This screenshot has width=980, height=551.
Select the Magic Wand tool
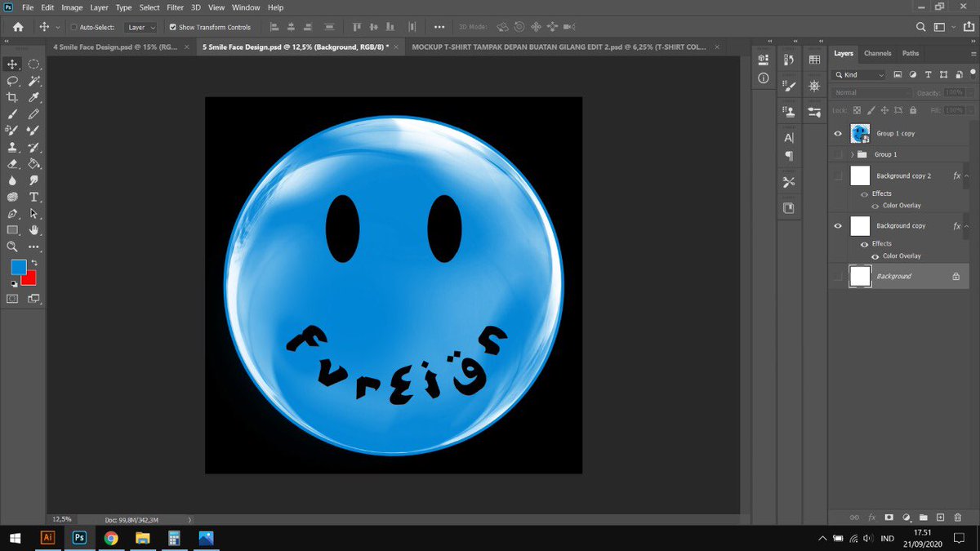[34, 81]
